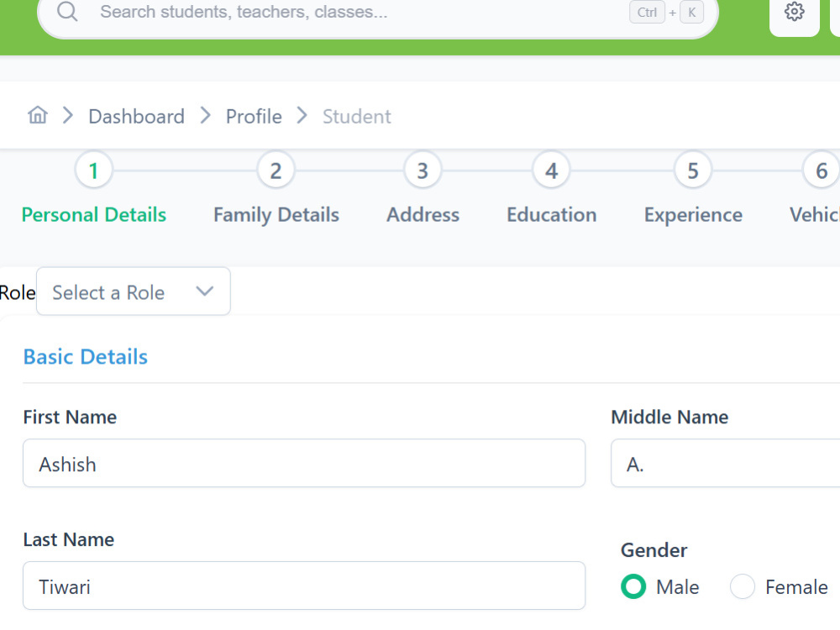The image size is (840, 630).
Task: Select step 5 circle in stepper
Action: click(x=693, y=171)
